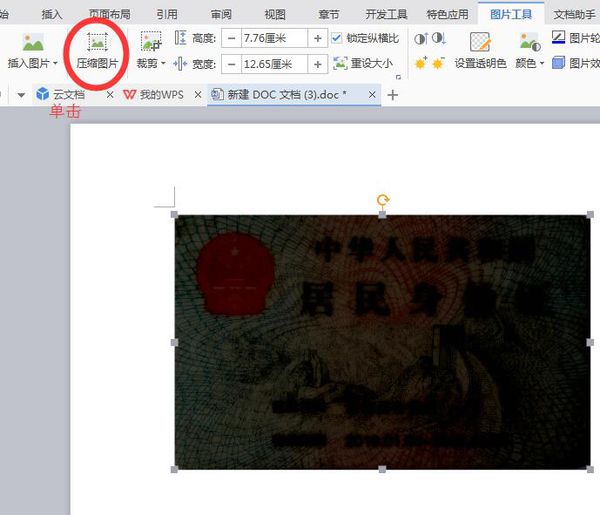Switch to the 插入 ribbon tab
The height and width of the screenshot is (515, 600).
click(x=52, y=15)
